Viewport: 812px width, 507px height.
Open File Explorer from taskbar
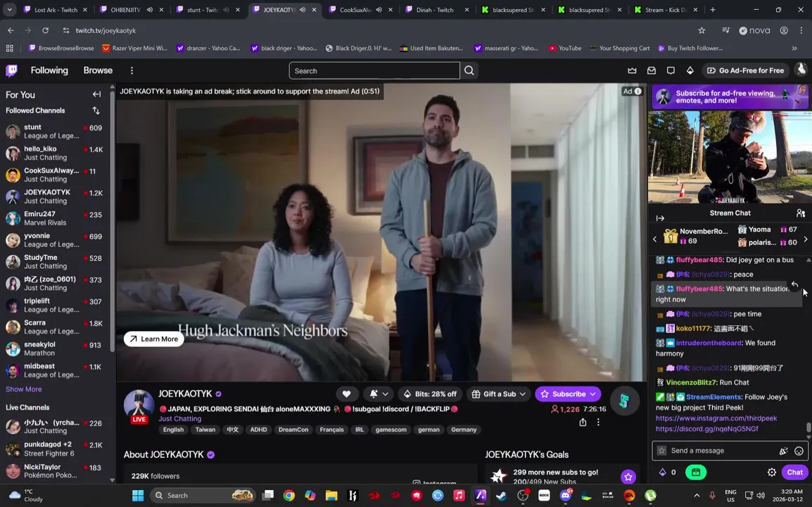[x=331, y=496]
